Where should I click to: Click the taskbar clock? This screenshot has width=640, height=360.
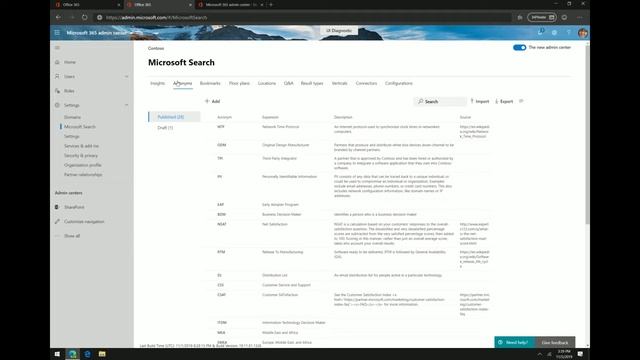pyautogui.click(x=564, y=354)
